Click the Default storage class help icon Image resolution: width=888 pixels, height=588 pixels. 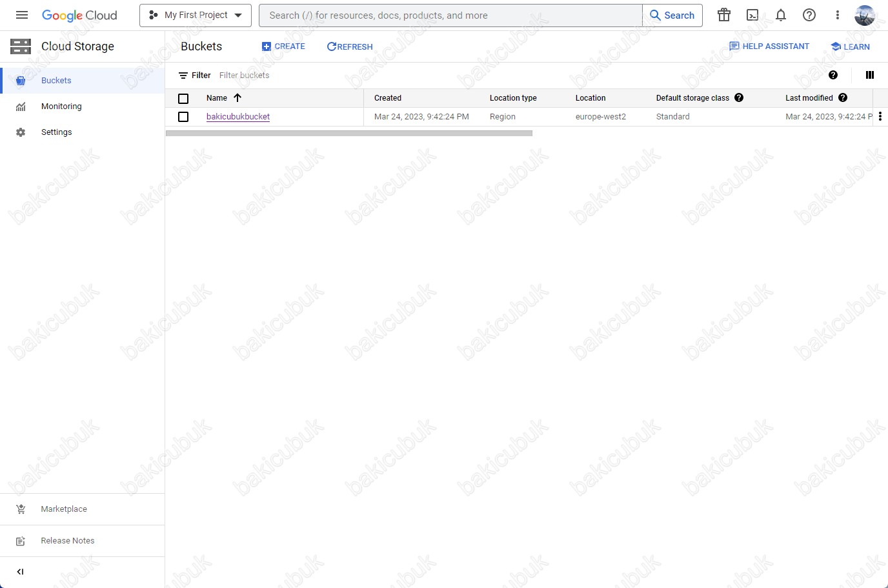pos(739,97)
